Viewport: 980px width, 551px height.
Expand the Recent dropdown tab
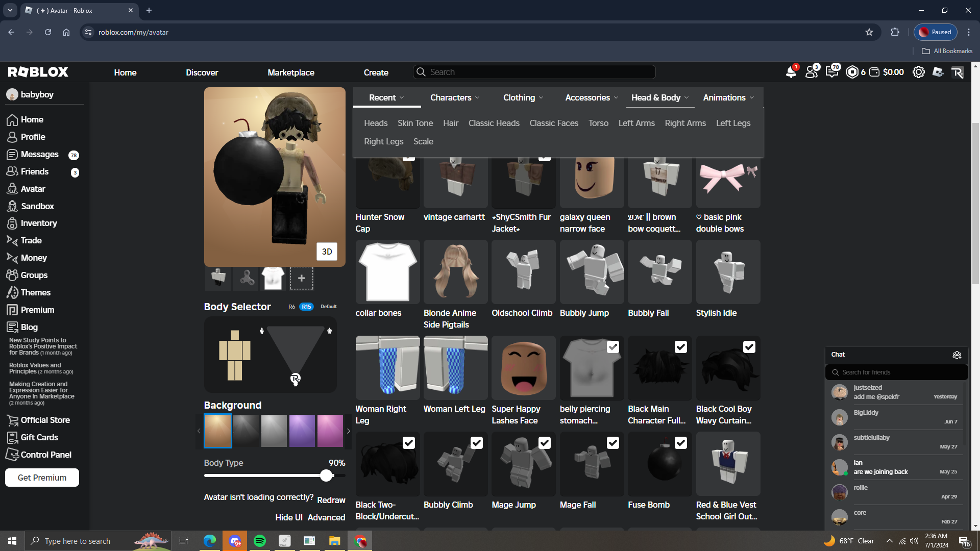(386, 97)
